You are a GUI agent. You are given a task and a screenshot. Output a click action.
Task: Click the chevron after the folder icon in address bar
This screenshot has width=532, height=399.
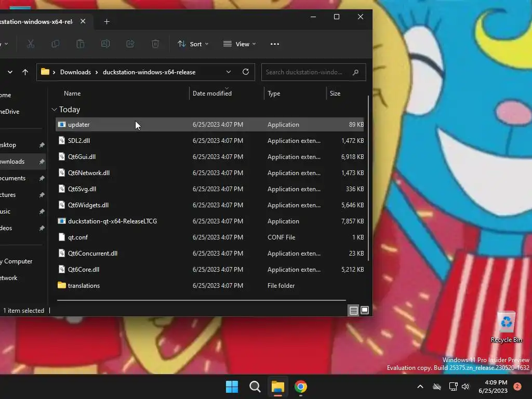click(54, 72)
